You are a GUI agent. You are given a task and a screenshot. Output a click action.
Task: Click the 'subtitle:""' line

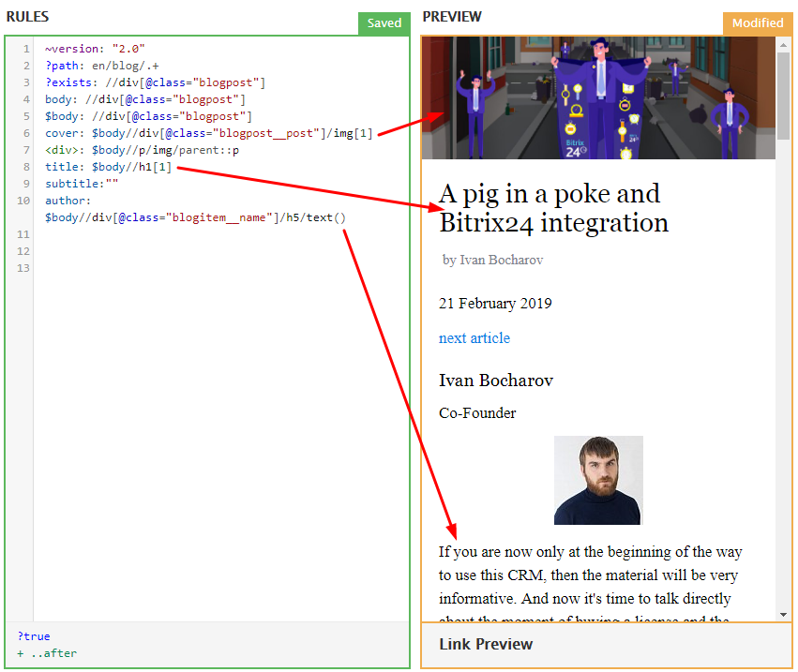click(x=82, y=183)
